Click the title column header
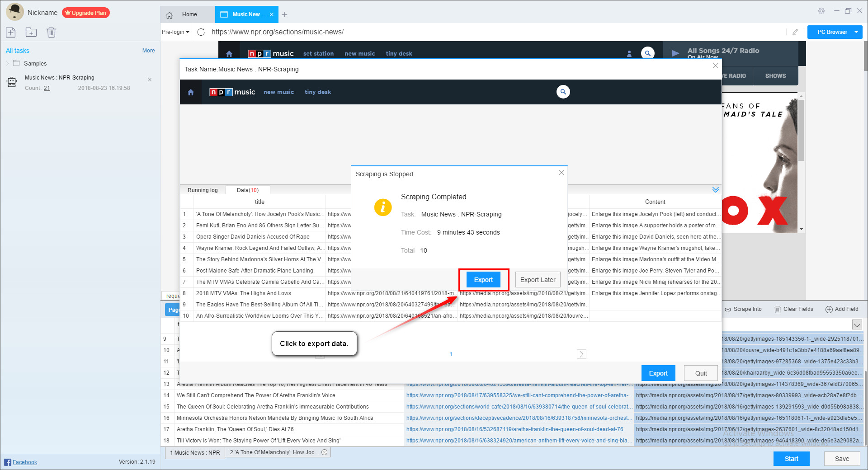This screenshot has width=868, height=470. [x=259, y=202]
